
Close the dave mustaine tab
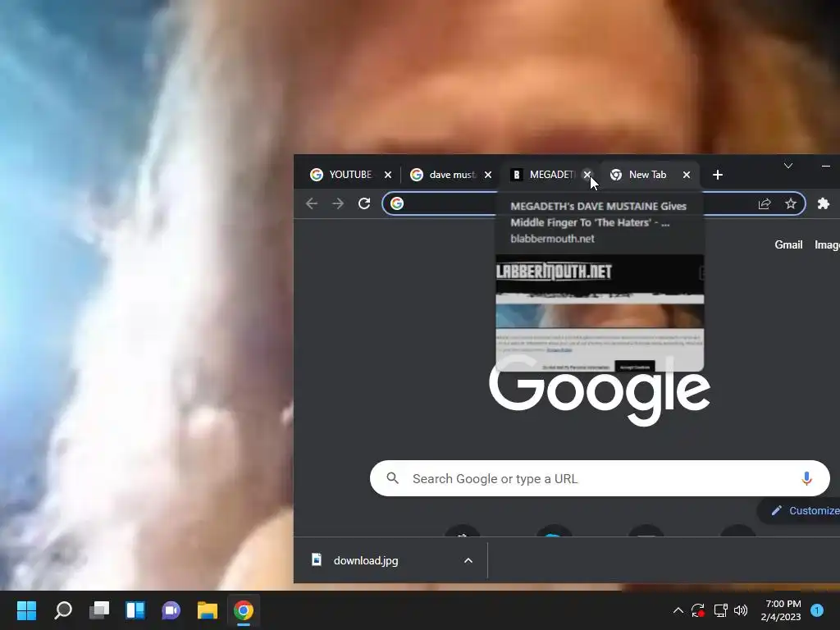tap(487, 175)
